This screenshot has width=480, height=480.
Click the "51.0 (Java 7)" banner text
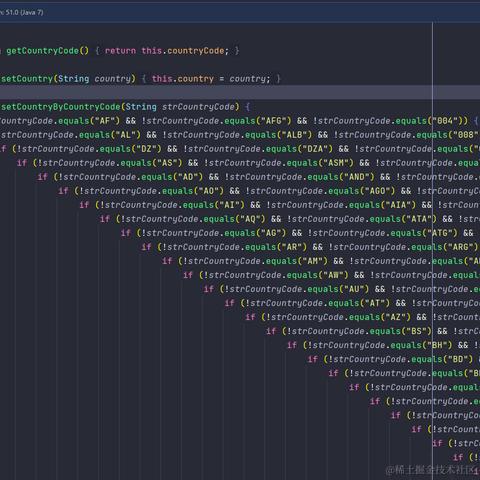coord(24,13)
